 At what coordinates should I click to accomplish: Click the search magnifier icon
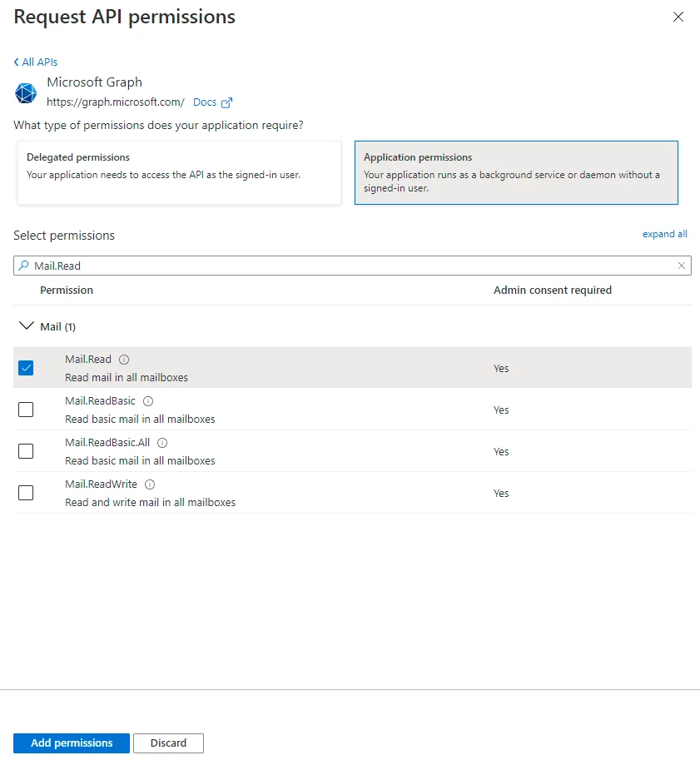coord(23,266)
